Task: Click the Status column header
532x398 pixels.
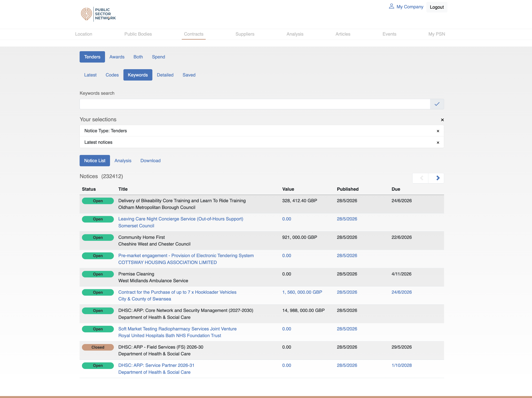Action: 89,189
